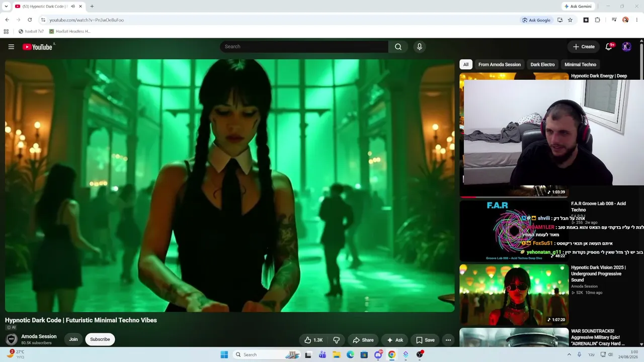Open the WAR SOUNDTRACKS video title
Viewport: 644px width, 362px height.
point(598,337)
